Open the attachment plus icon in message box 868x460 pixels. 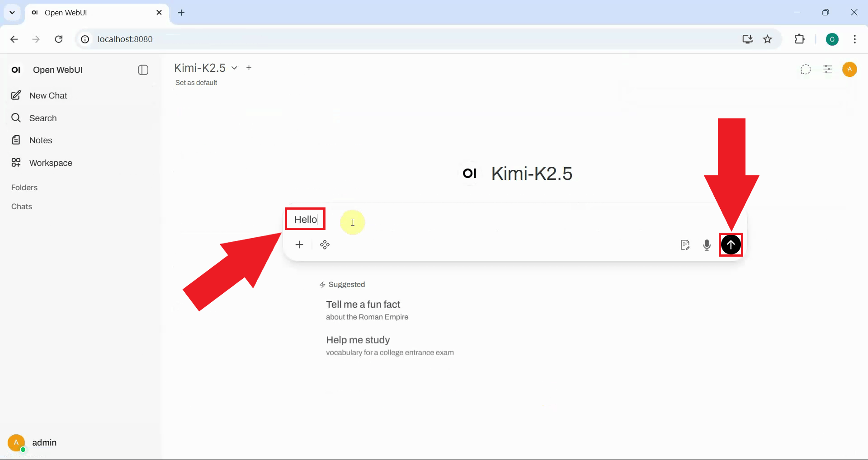tap(300, 244)
